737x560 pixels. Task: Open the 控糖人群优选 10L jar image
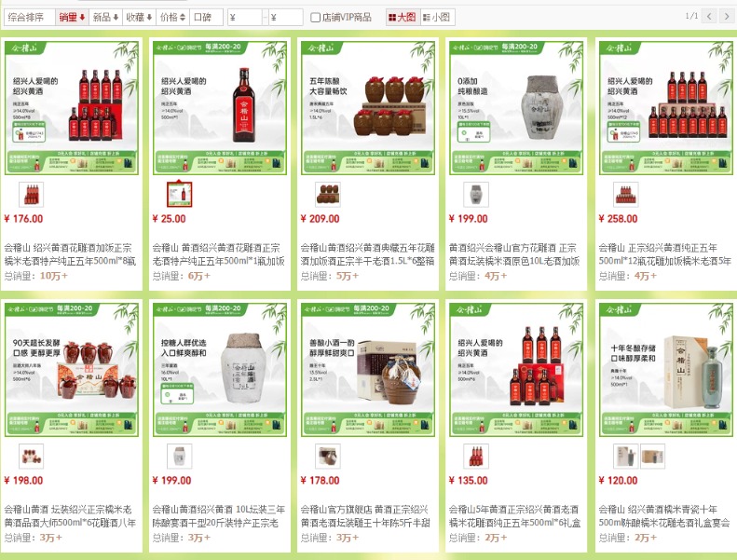pyautogui.click(x=220, y=370)
